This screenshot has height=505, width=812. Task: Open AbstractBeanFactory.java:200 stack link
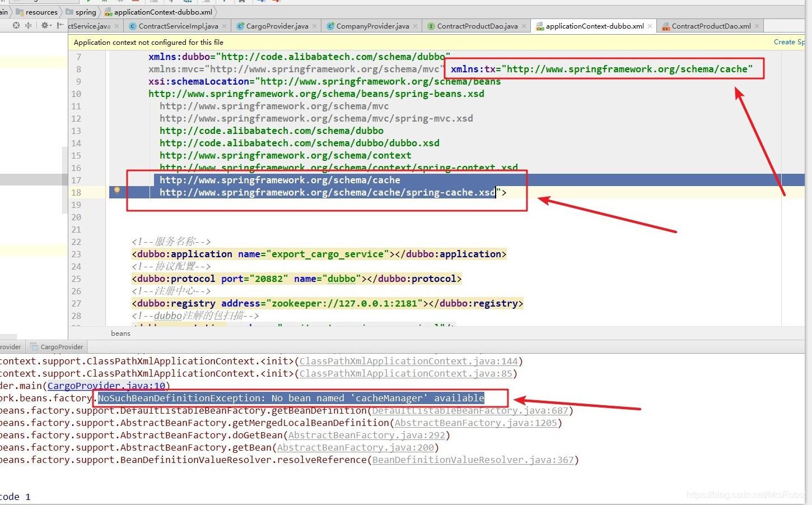pyautogui.click(x=356, y=448)
